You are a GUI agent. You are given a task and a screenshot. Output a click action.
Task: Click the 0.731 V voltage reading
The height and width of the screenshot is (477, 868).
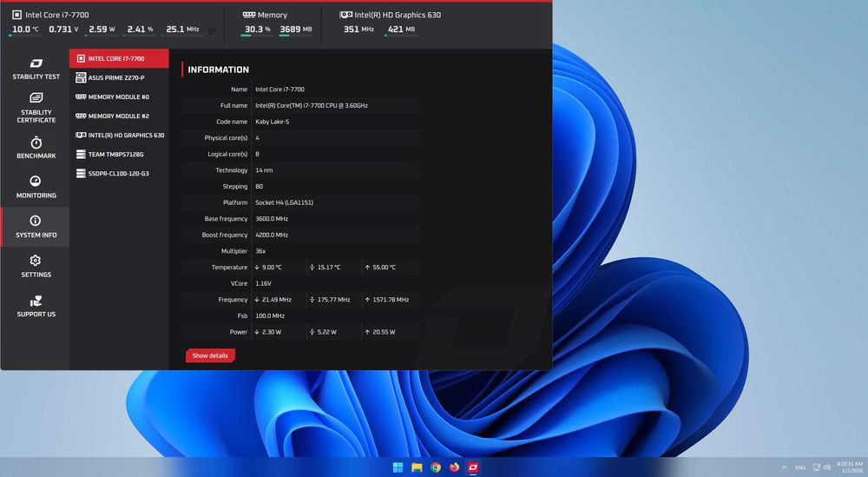pos(63,30)
